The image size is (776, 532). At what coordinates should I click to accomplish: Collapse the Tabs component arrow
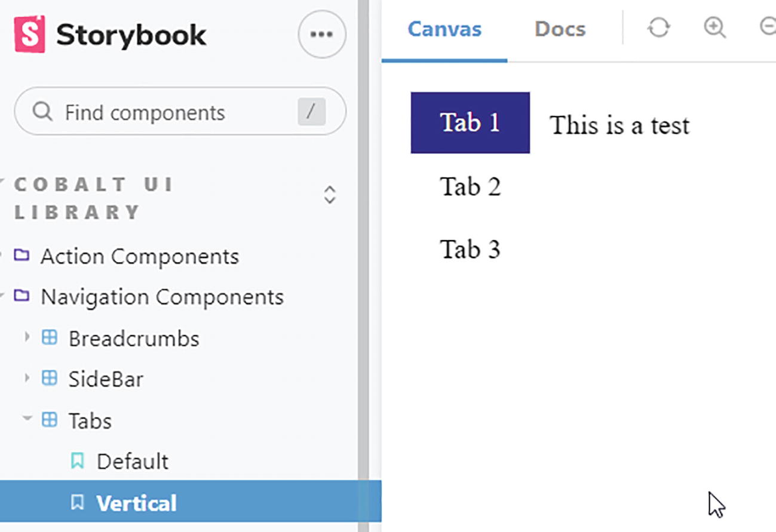(x=27, y=419)
